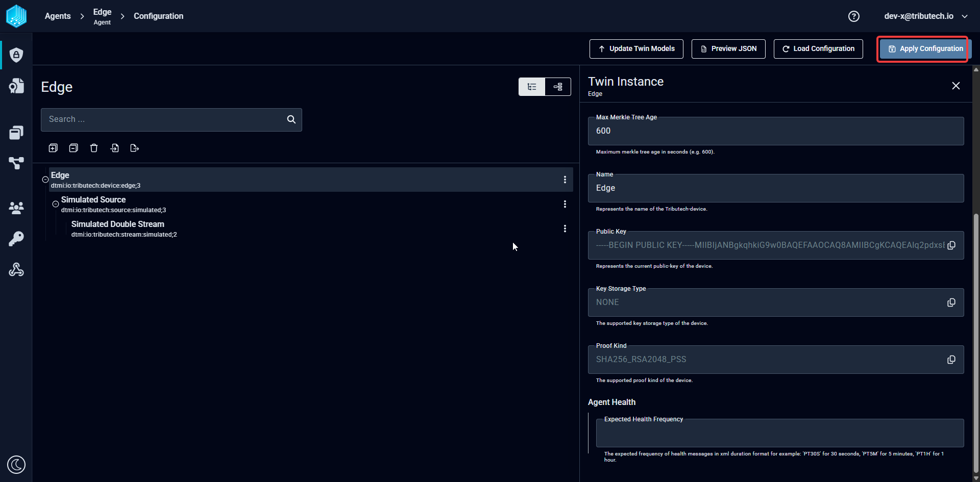
Task: Open the shield-lock Agents sidebar icon
Action: [16, 55]
